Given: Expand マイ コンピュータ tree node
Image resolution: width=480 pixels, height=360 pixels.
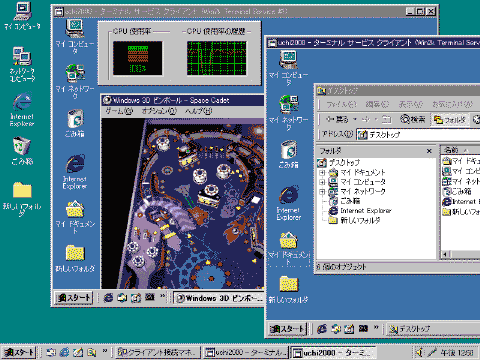Looking at the screenshot, I should 322,182.
